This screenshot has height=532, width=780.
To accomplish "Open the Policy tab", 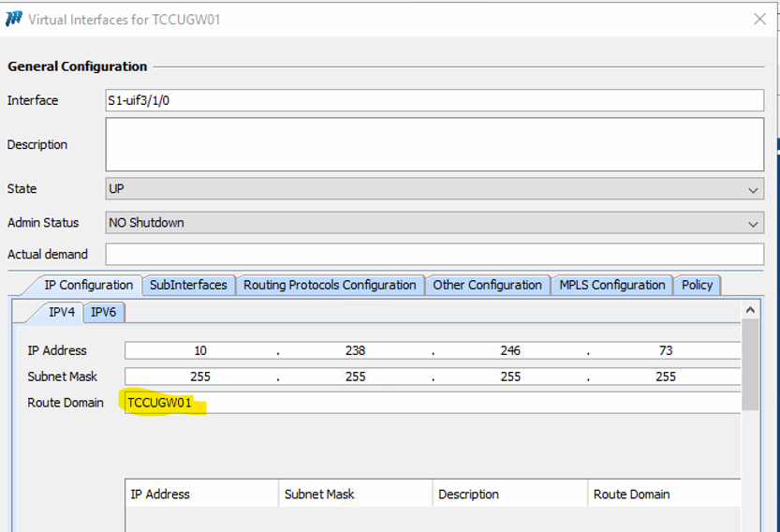I will coord(697,285).
